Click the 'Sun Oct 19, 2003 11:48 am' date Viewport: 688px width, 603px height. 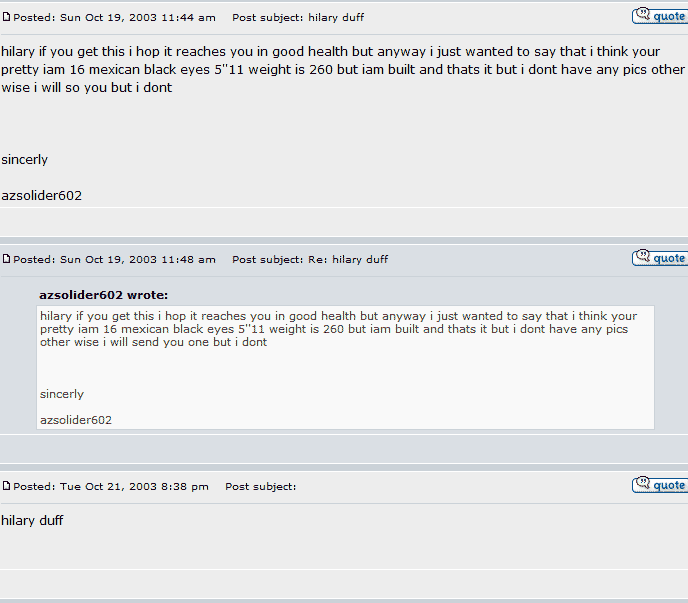138,259
